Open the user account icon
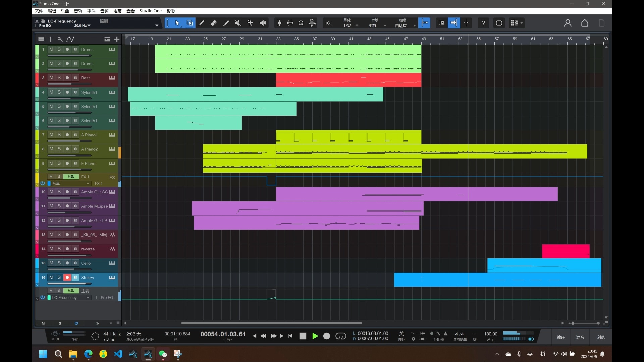644x362 pixels. pyautogui.click(x=568, y=23)
